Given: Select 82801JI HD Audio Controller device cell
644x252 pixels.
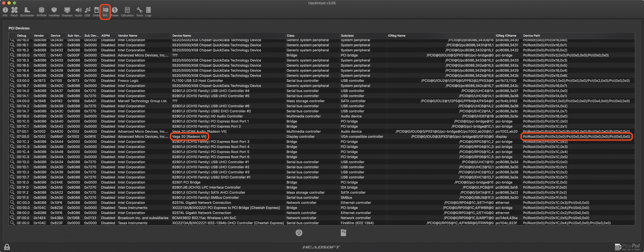Looking at the screenshot, I should [207, 116].
